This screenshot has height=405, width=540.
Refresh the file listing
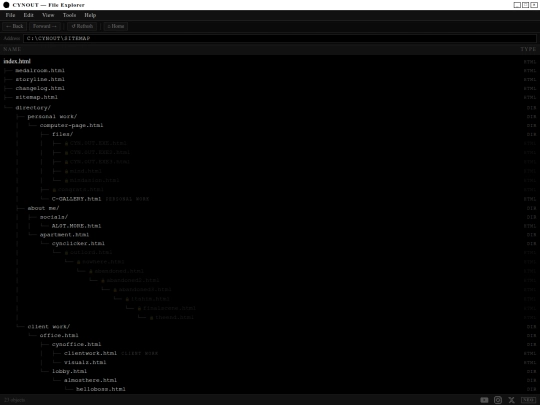coord(82,26)
